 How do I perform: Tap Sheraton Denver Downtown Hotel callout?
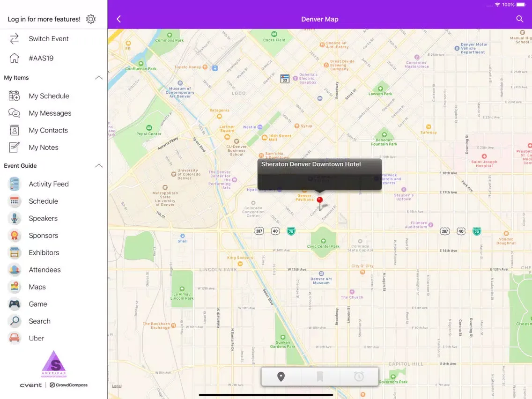(319, 174)
